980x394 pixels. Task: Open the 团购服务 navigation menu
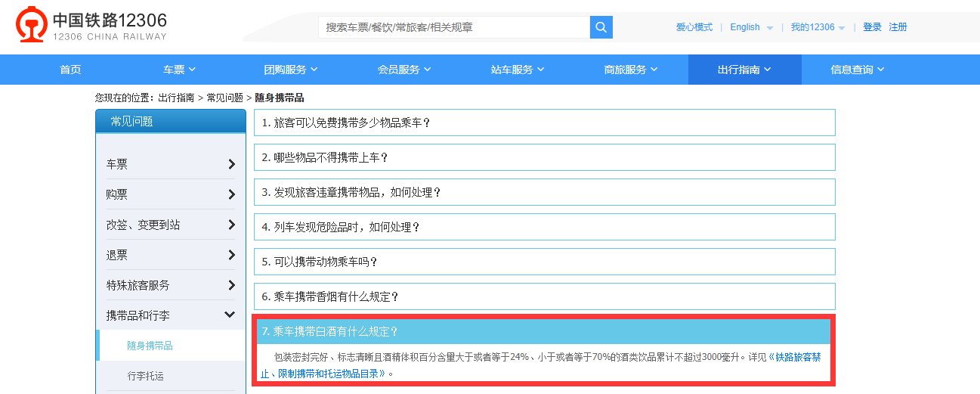(x=291, y=70)
